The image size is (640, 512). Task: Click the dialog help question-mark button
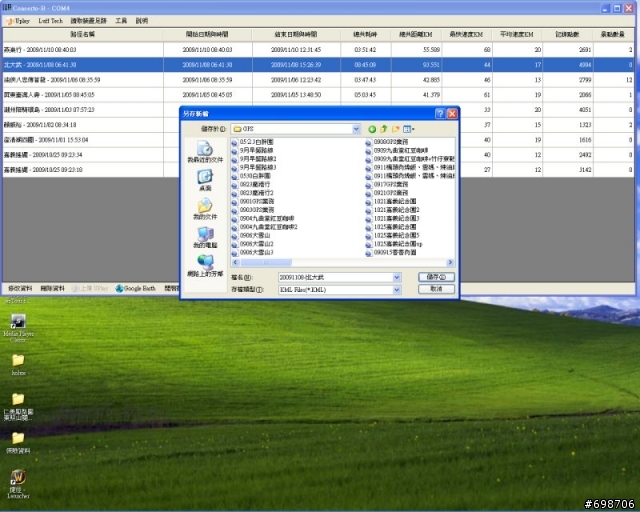440,114
